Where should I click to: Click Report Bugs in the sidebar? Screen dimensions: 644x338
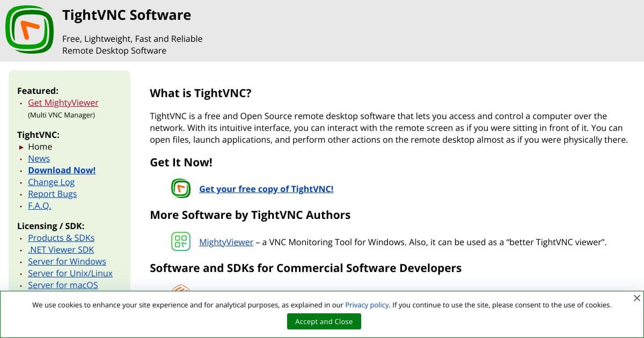coord(52,194)
